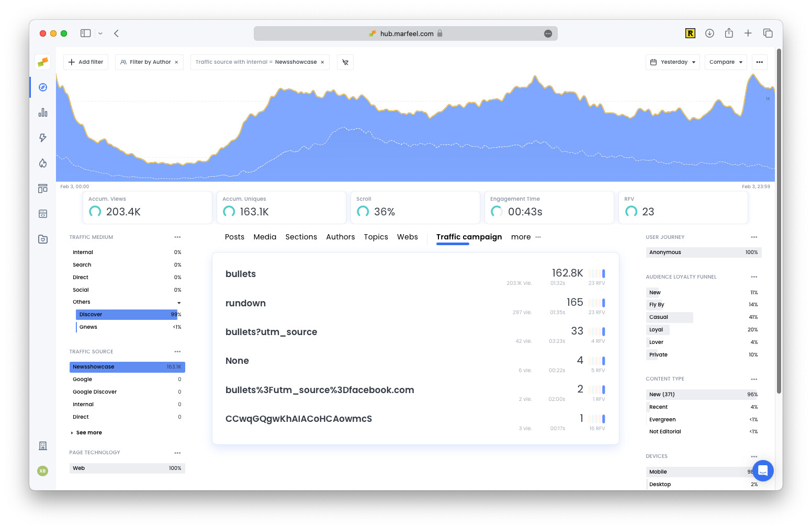
Task: Expand See more under Traffic Source
Action: point(86,432)
